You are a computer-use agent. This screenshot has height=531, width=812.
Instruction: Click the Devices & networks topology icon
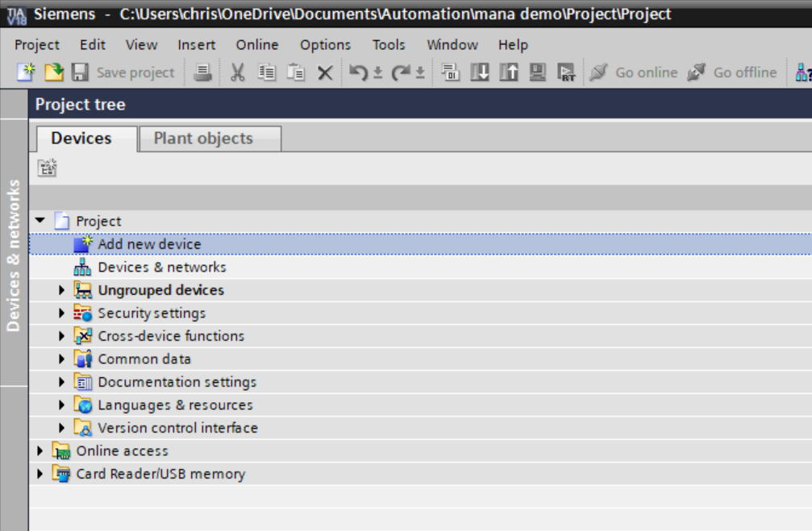coord(82,267)
